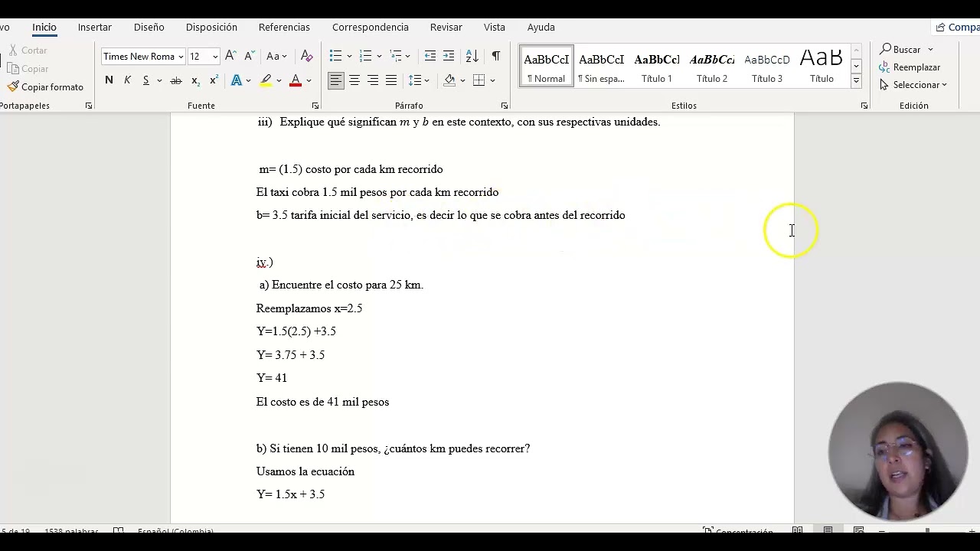Apply the Título 3 style
The width and height of the screenshot is (980, 551).
[x=767, y=67]
